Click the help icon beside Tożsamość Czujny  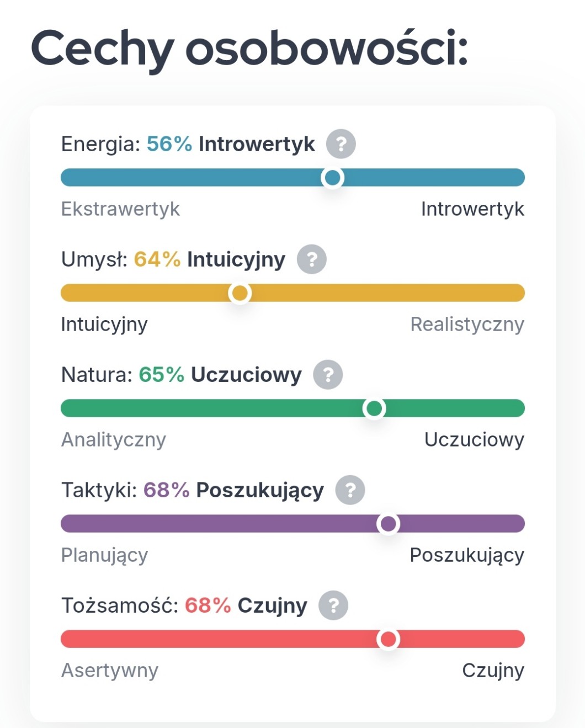(333, 605)
